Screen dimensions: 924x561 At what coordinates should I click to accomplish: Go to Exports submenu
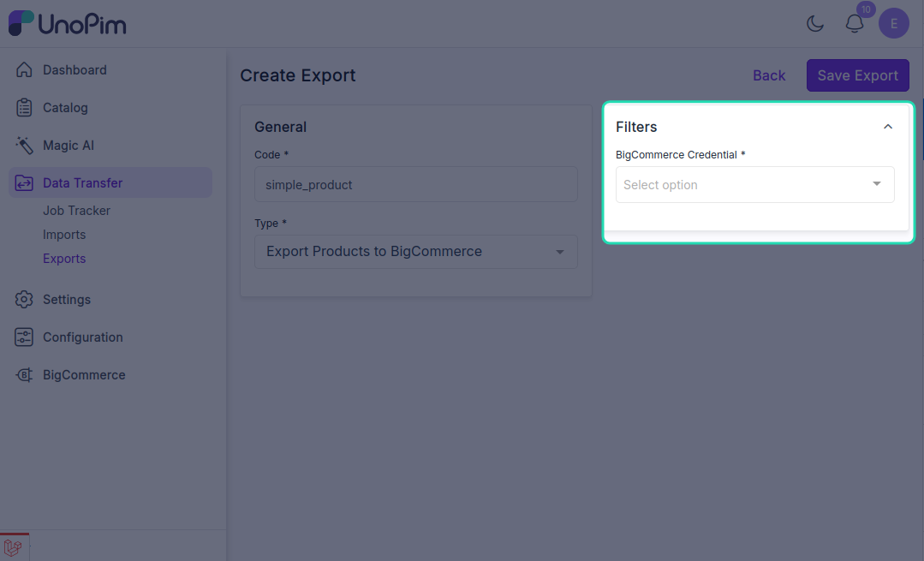click(x=64, y=259)
